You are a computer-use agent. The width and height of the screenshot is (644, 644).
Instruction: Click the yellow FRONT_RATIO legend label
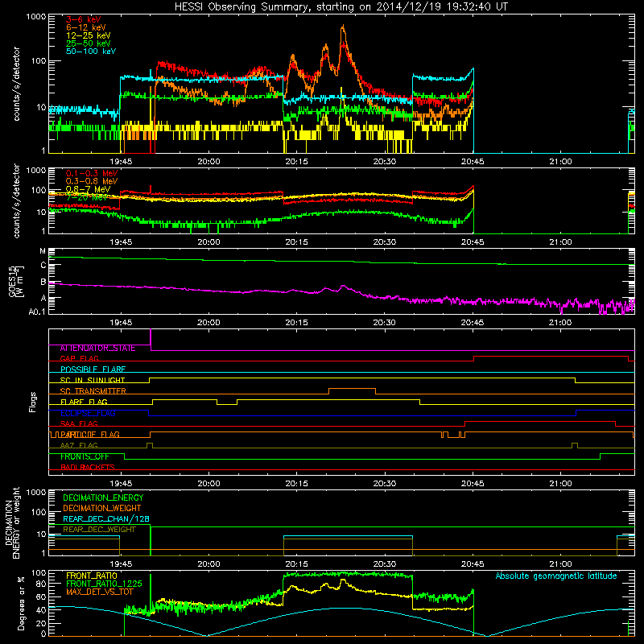pos(91,576)
